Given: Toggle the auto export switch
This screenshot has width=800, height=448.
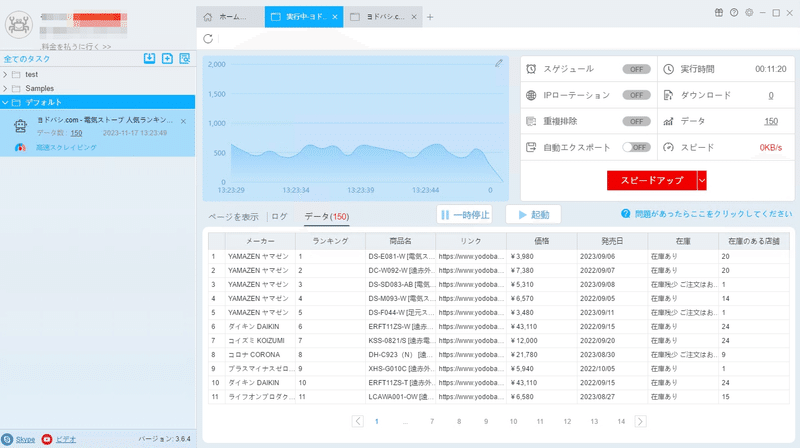Looking at the screenshot, I should (x=636, y=147).
